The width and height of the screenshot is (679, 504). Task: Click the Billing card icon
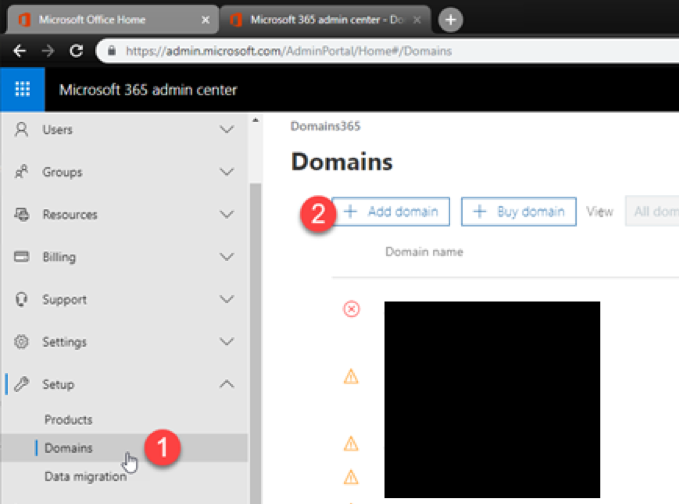[22, 257]
